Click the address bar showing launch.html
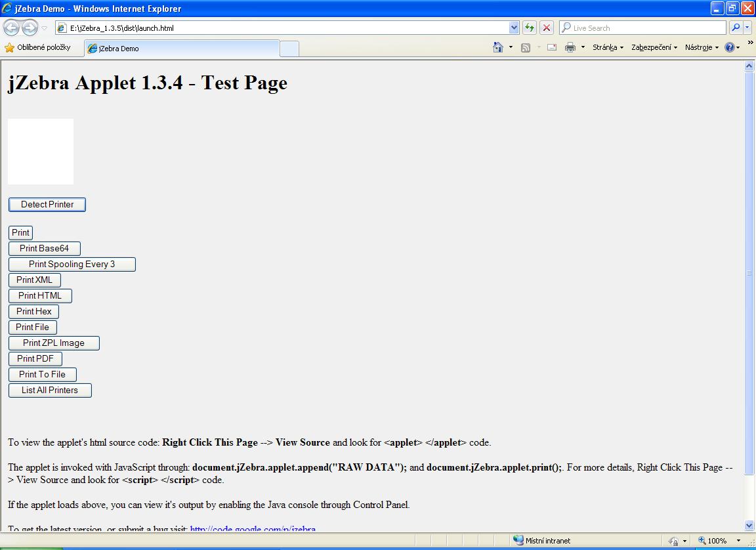756x550 pixels. (x=283, y=28)
